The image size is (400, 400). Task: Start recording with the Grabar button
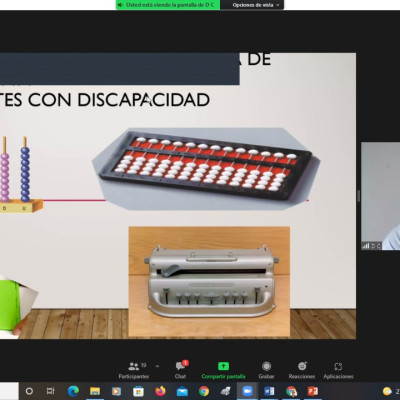click(x=266, y=370)
